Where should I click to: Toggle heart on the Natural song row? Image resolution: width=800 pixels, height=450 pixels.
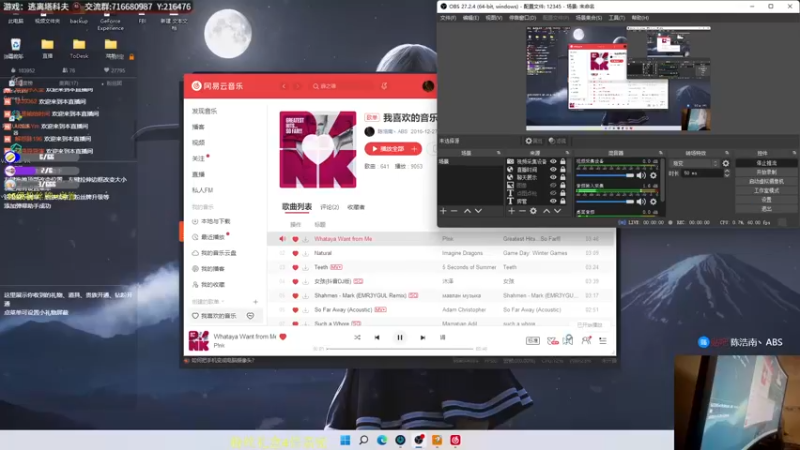click(x=295, y=253)
